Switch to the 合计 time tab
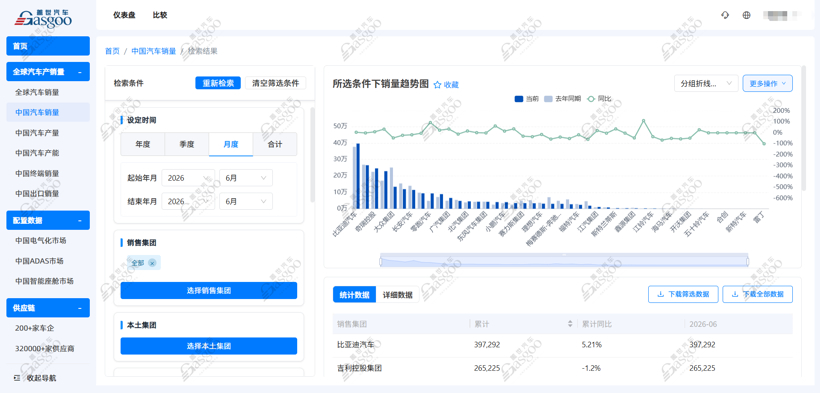The width and height of the screenshot is (820, 393). [275, 144]
